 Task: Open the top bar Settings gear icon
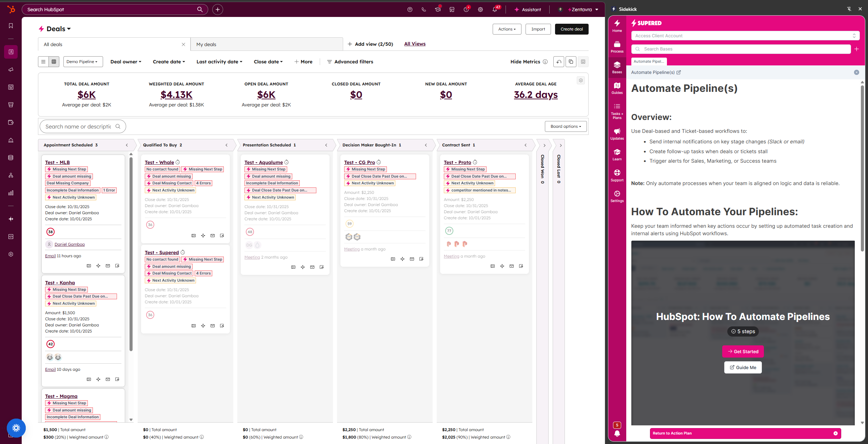480,9
